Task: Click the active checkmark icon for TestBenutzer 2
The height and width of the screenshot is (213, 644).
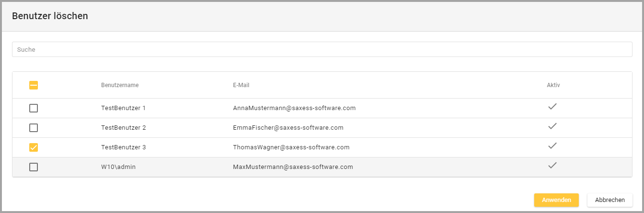Action: pos(552,126)
